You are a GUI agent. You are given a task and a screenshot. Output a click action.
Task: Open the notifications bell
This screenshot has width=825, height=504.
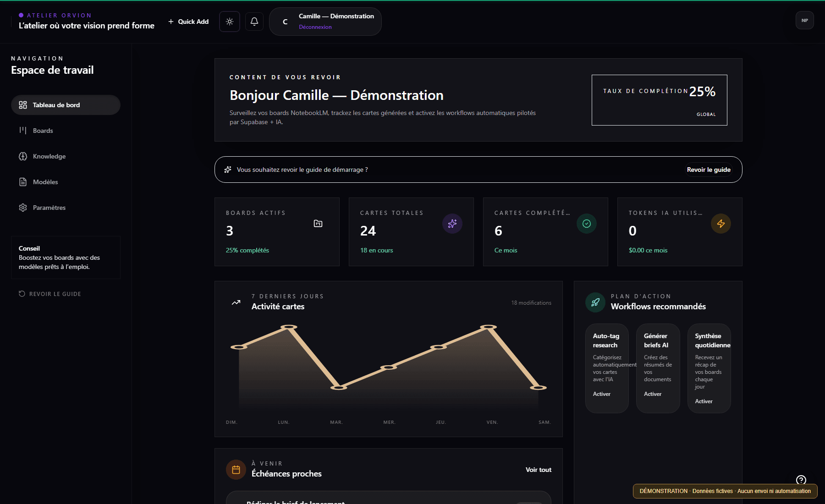(x=254, y=22)
